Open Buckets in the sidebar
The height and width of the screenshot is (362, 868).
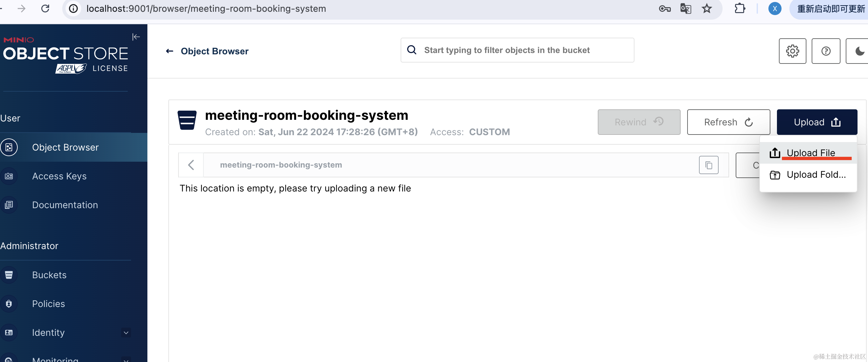click(49, 275)
